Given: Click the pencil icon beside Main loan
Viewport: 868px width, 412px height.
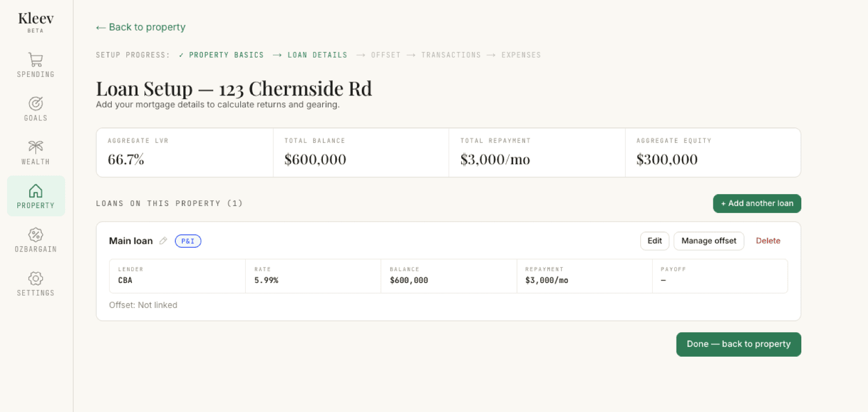Looking at the screenshot, I should (163, 241).
